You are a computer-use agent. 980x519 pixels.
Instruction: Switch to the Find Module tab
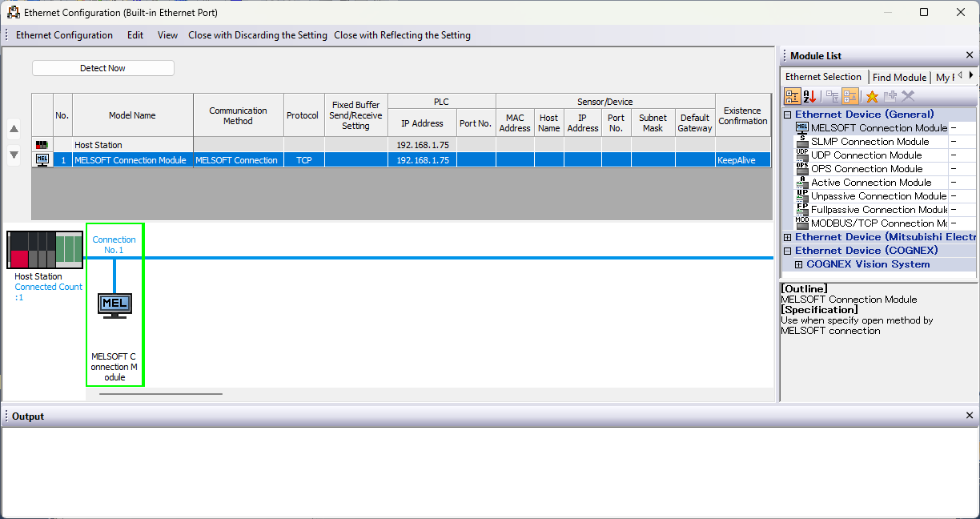click(899, 78)
